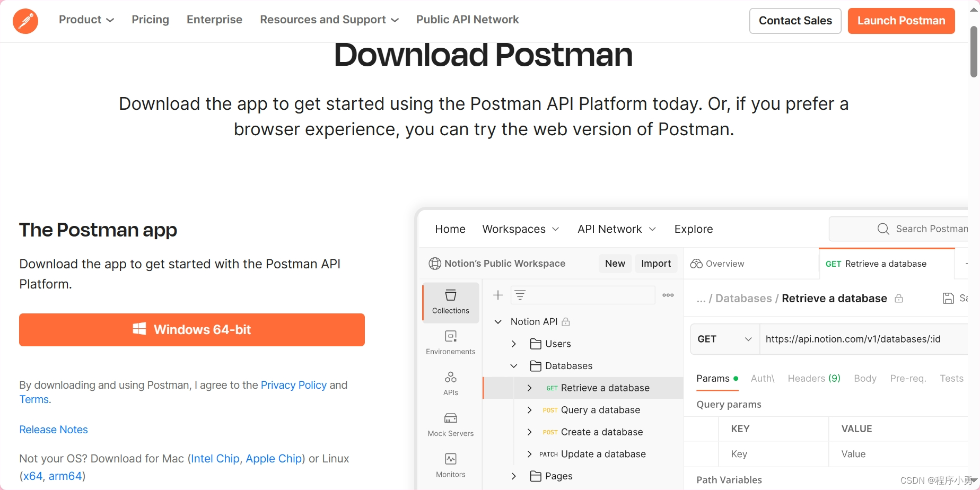Viewport: 980px width, 490px height.
Task: Download for Mac Intel Chip
Action: 215,459
